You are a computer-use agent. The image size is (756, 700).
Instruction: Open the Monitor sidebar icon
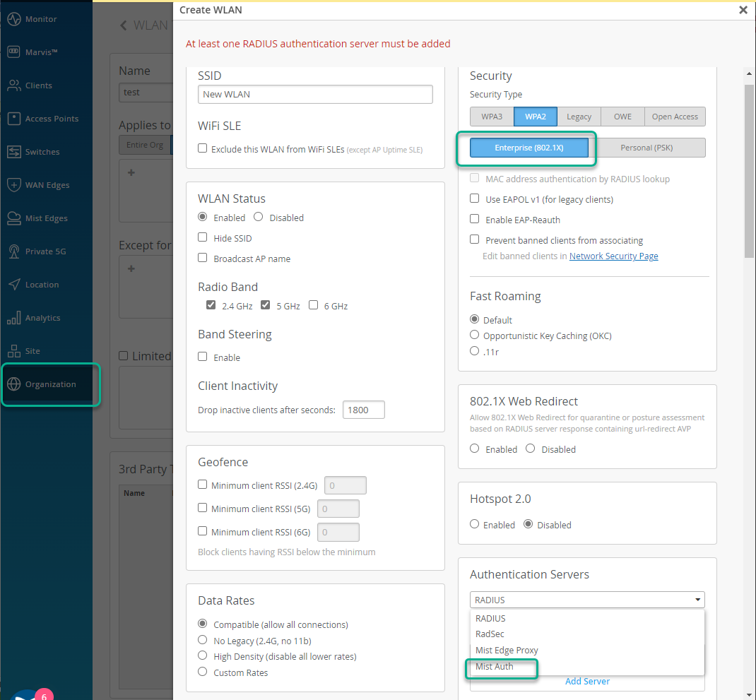pos(14,19)
